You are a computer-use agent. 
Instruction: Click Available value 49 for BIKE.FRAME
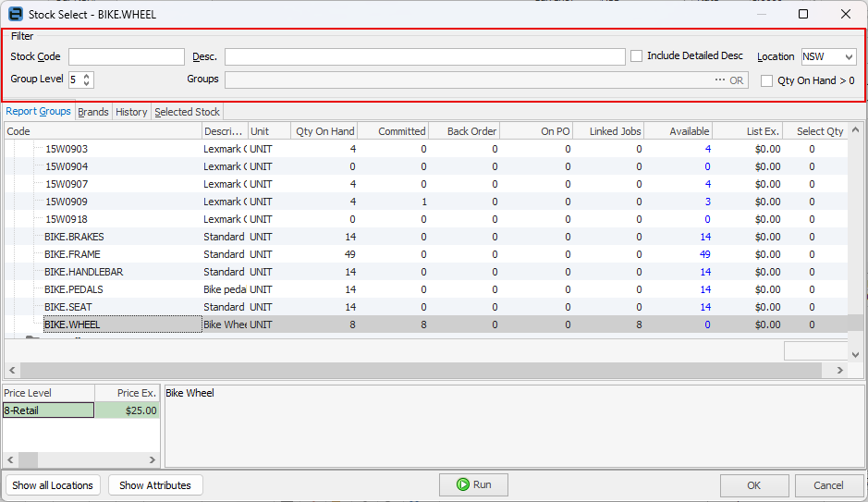(704, 254)
